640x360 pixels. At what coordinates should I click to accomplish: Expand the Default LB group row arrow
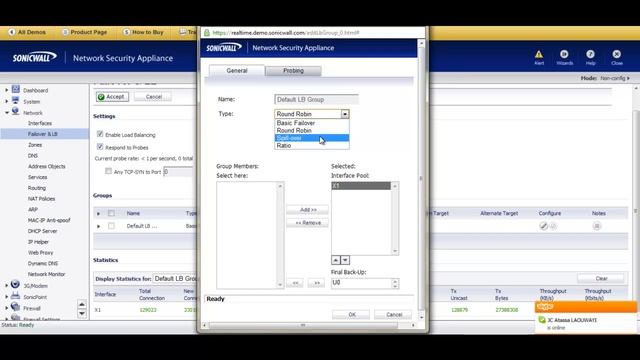tap(98, 226)
